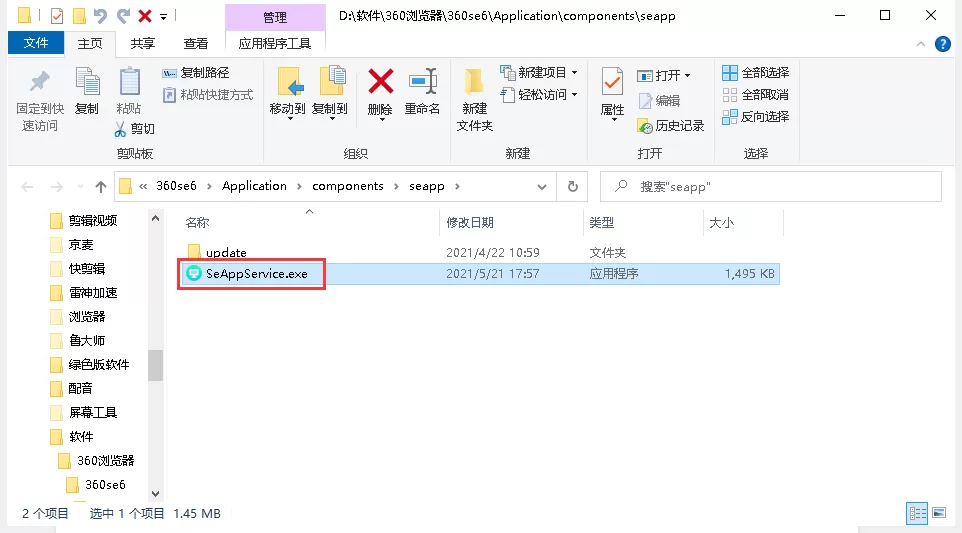Open Move to (移动到) menu
The height and width of the screenshot is (533, 962).
pyautogui.click(x=287, y=93)
